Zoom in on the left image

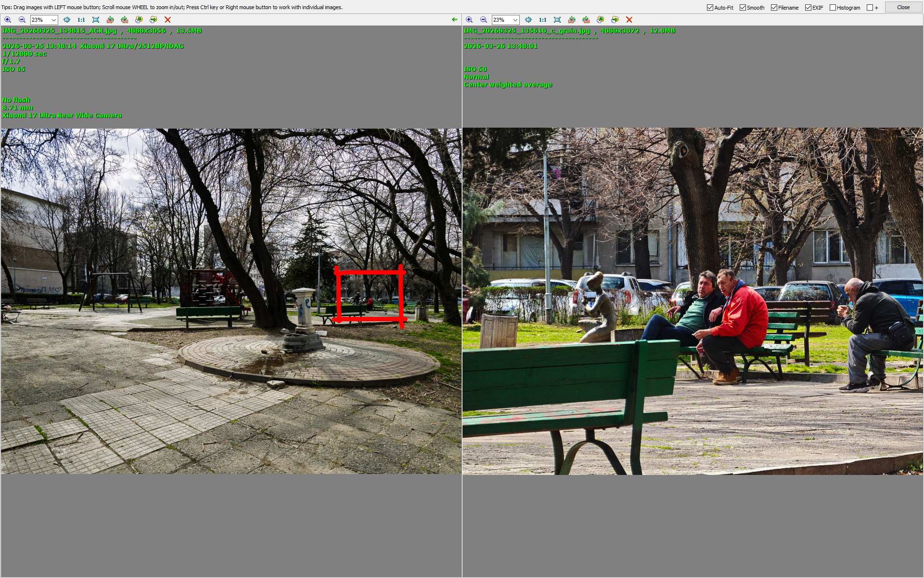(x=8, y=20)
